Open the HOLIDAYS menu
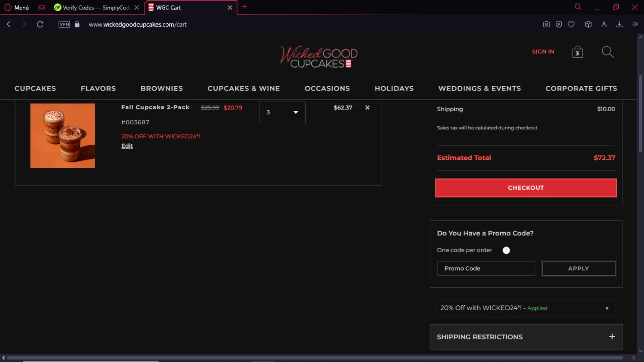This screenshot has width=644, height=362. [394, 88]
